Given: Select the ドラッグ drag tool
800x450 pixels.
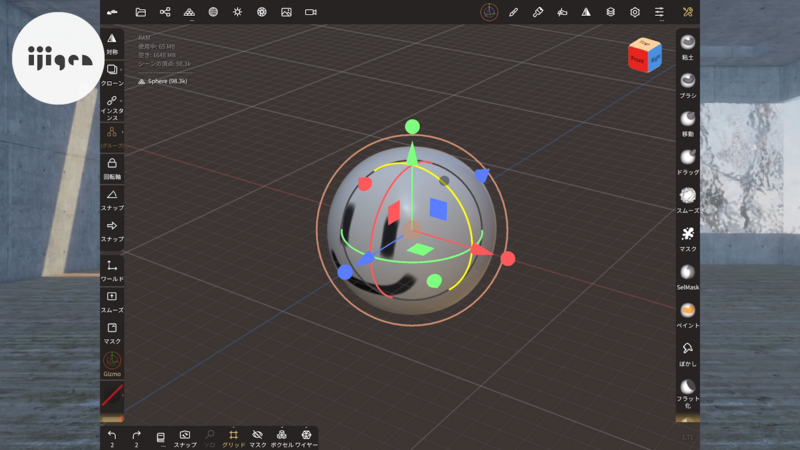Looking at the screenshot, I should 688,162.
